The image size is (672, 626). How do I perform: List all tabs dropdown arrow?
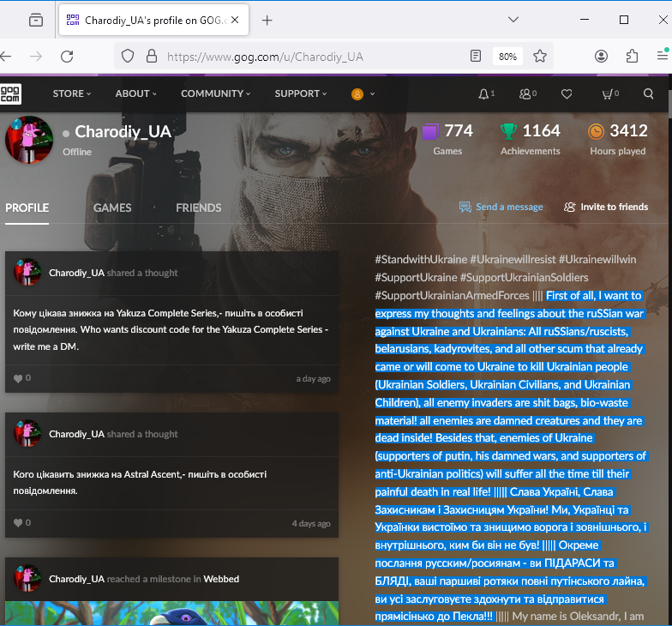(x=513, y=20)
